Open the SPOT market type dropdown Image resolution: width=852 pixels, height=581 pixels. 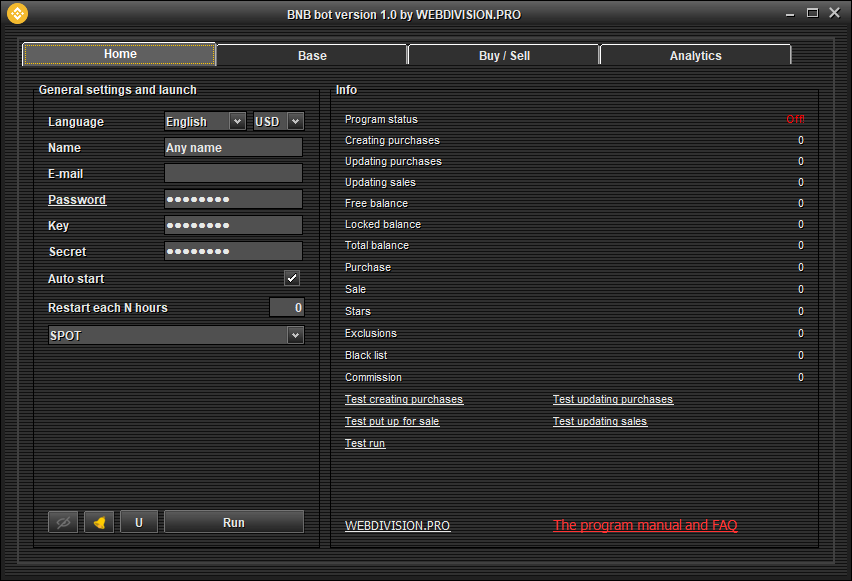[176, 335]
